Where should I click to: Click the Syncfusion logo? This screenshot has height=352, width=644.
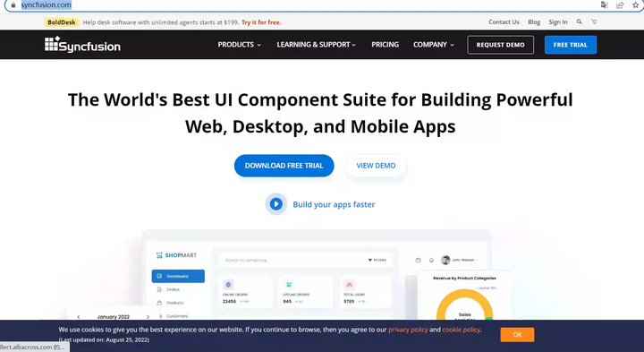82,45
